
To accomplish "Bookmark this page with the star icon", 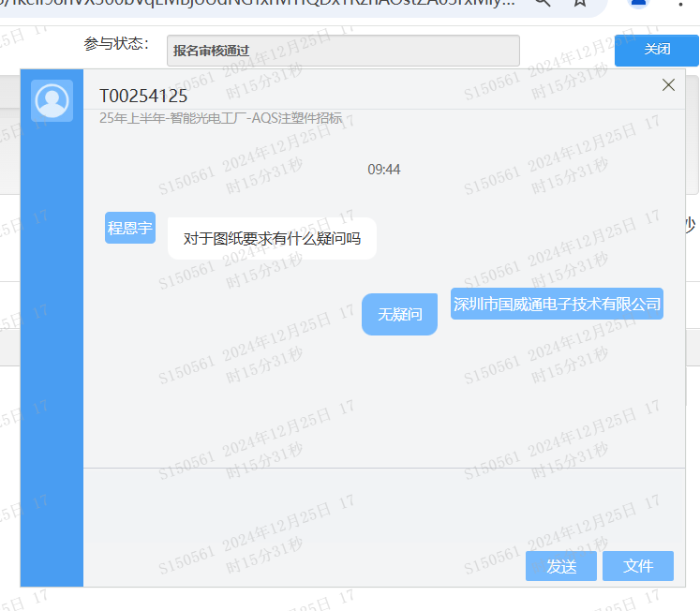I will point(580,5).
